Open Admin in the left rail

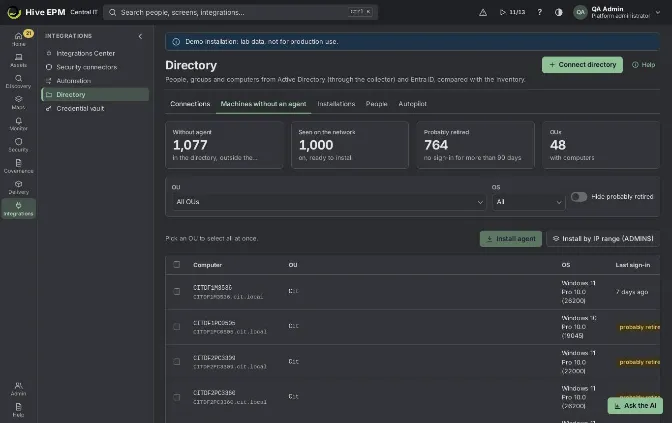click(x=18, y=389)
